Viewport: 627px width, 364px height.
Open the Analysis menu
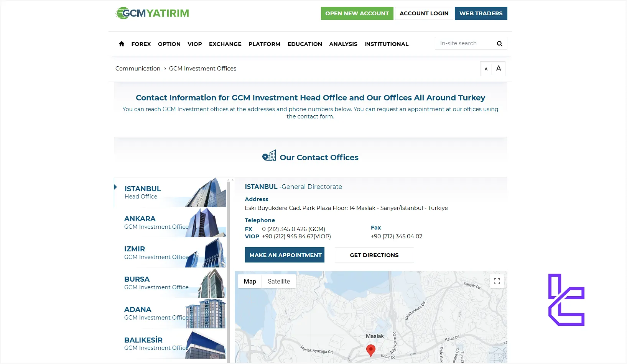click(x=343, y=44)
